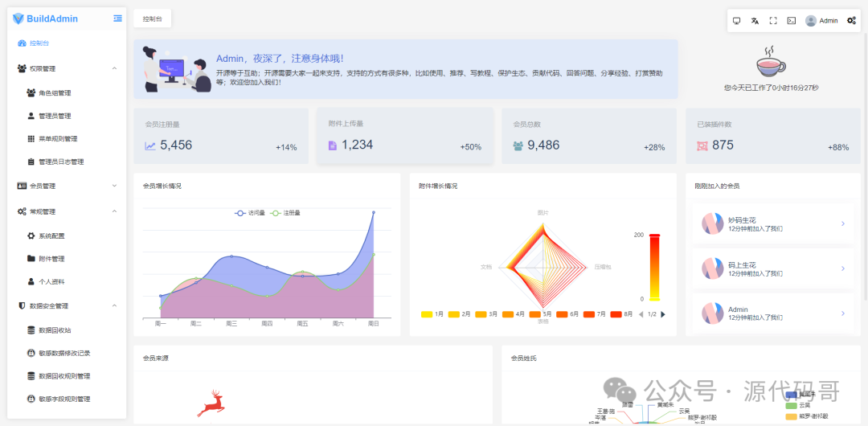868x426 pixels.
Task: Click the coffee cup work-timer icon
Action: pos(771,61)
